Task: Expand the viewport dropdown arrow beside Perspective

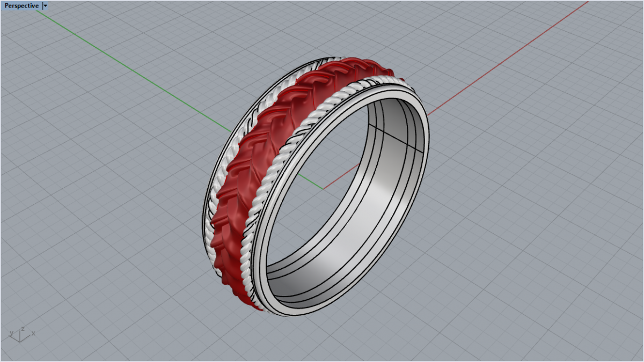Action: tap(45, 6)
